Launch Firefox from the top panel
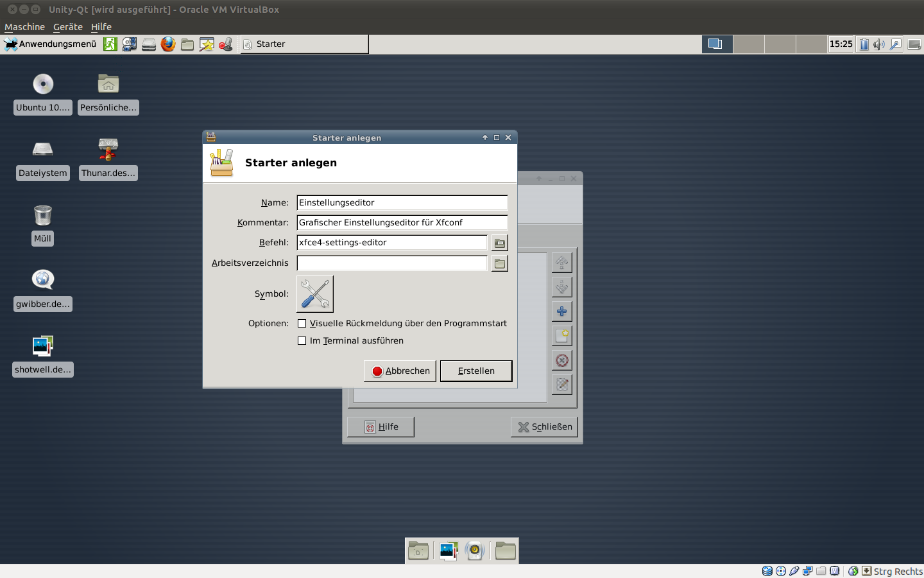The image size is (924, 578). 167,44
